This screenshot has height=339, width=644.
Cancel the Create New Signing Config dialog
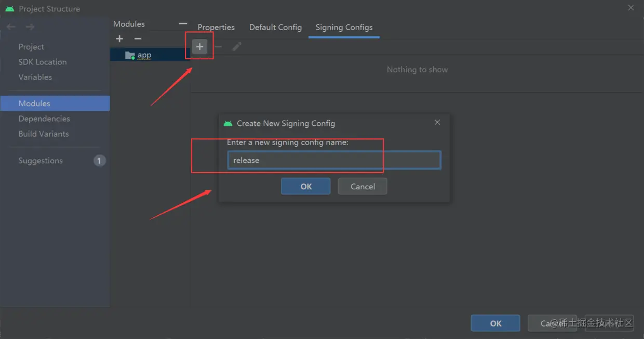363,186
